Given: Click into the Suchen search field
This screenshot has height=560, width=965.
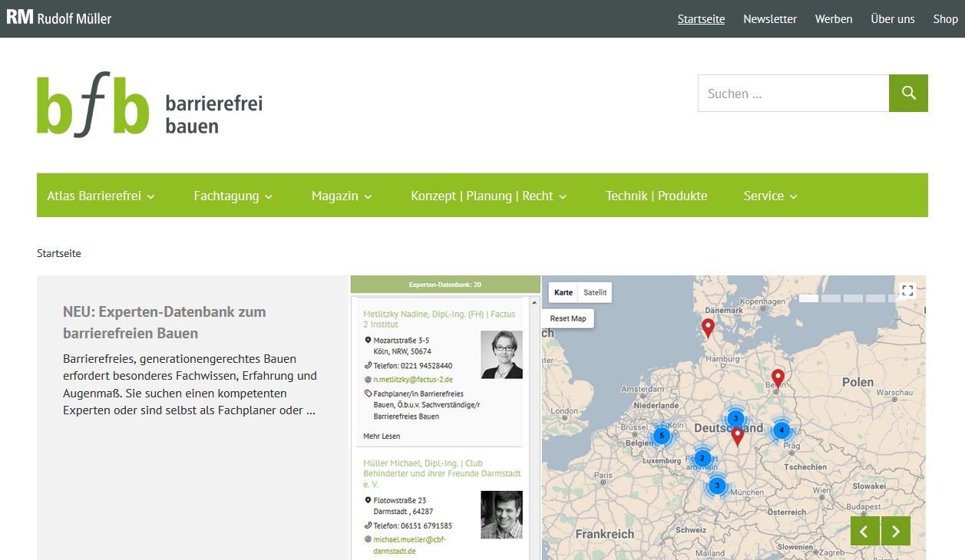Looking at the screenshot, I should [x=792, y=94].
